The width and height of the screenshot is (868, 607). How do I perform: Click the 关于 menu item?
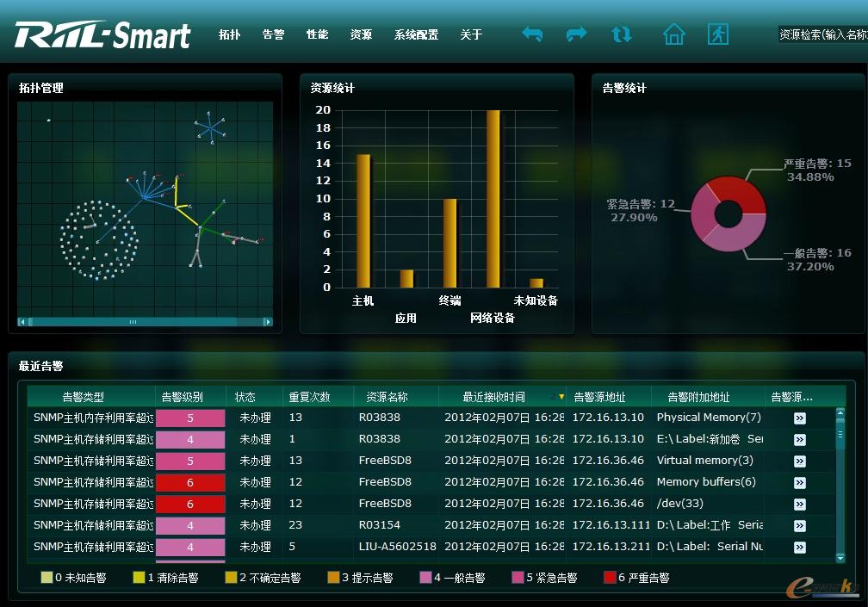coord(471,34)
